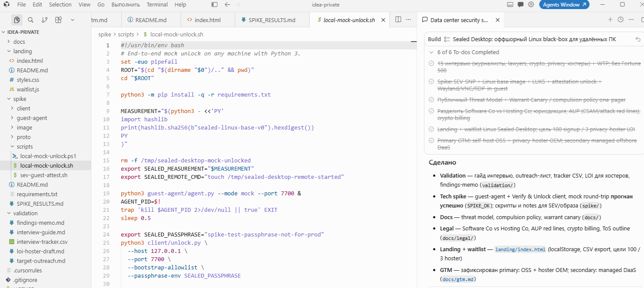
Task: Open the Go menu
Action: point(101,5)
